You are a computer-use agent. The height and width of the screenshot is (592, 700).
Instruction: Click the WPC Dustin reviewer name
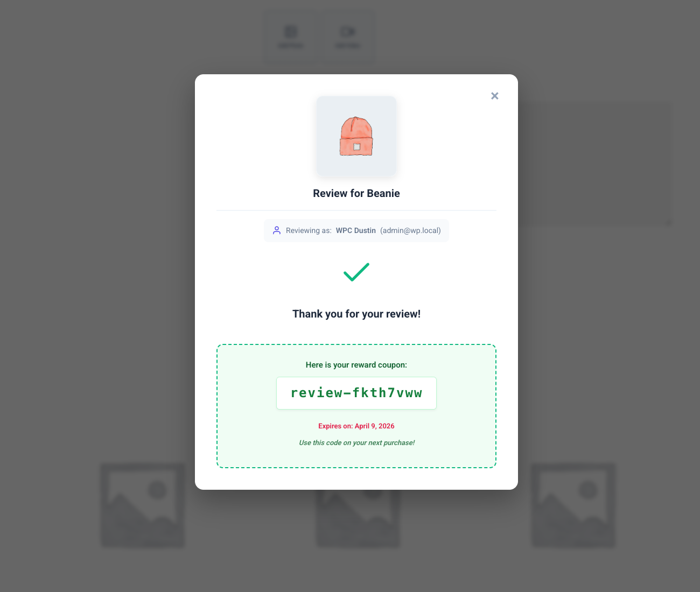pyautogui.click(x=356, y=230)
